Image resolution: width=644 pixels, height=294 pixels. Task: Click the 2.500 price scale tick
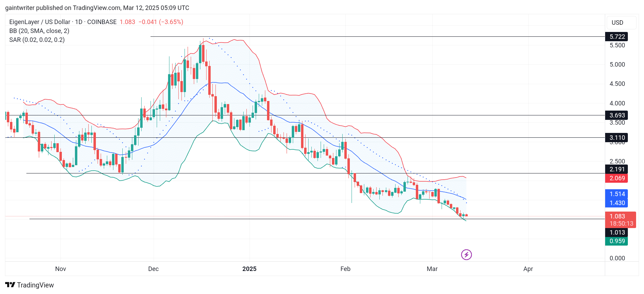point(617,161)
